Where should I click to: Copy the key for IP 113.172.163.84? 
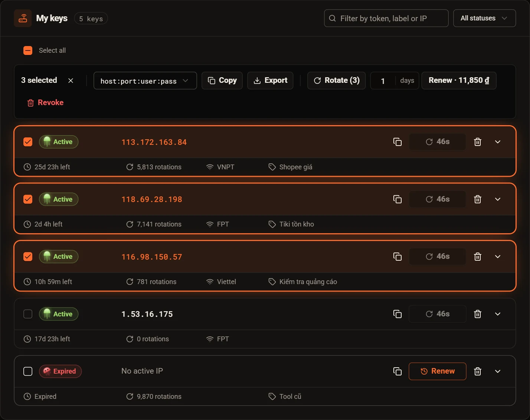(397, 142)
